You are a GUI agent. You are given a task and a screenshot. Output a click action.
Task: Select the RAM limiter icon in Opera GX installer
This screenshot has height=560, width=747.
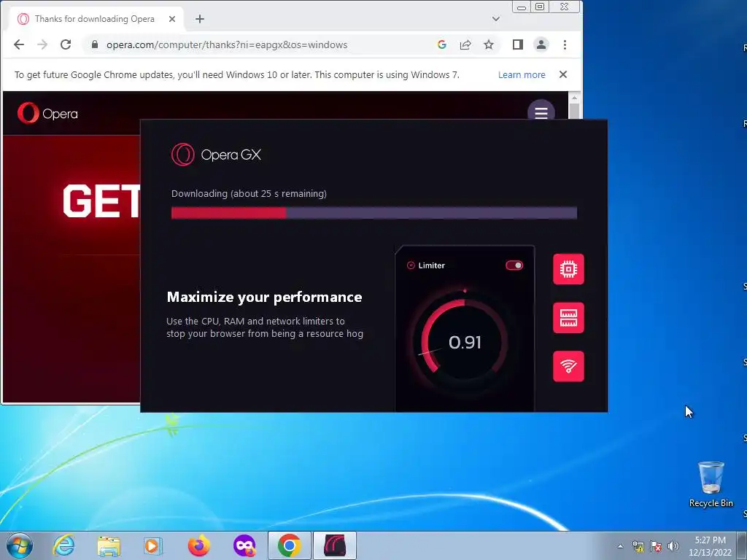[568, 318]
